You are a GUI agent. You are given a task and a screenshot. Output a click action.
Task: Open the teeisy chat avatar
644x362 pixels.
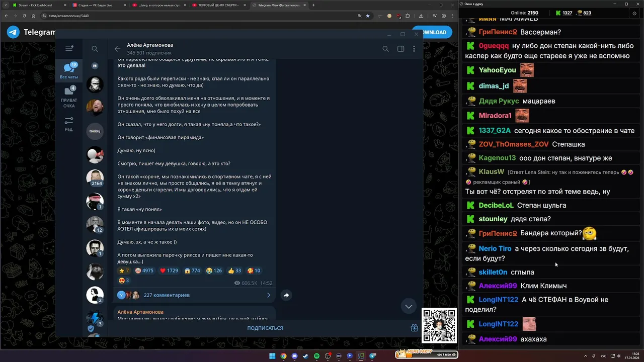pyautogui.click(x=95, y=131)
